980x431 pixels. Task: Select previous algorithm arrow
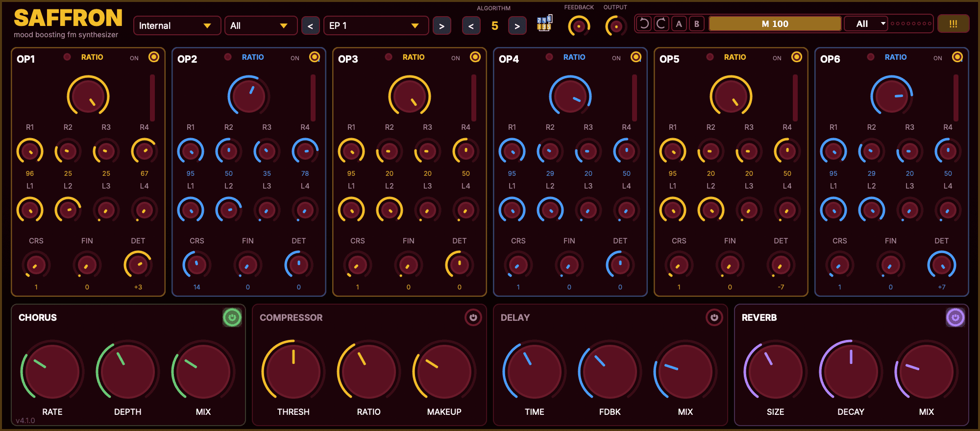[x=471, y=26]
